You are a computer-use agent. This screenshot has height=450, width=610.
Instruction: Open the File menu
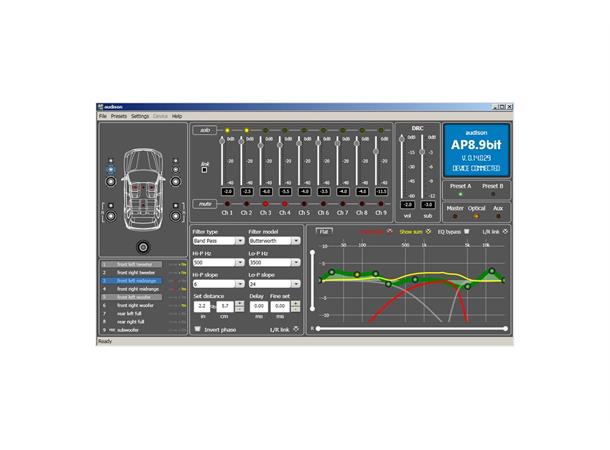click(103, 116)
